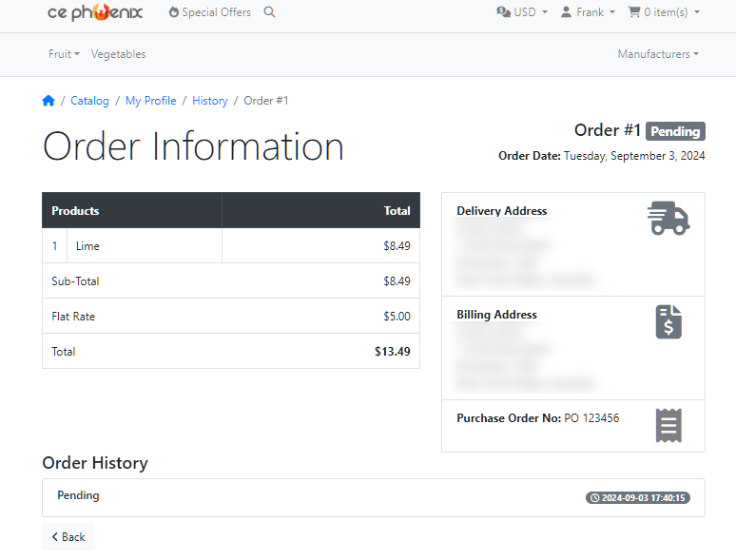Open the 0 item(s) cart dropdown
The image size is (736, 560).
click(x=664, y=12)
